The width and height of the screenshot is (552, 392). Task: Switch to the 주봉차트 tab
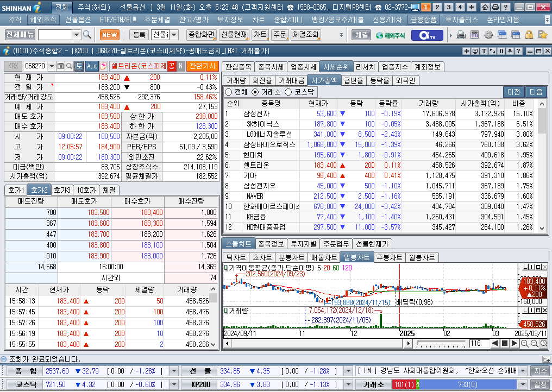click(389, 257)
